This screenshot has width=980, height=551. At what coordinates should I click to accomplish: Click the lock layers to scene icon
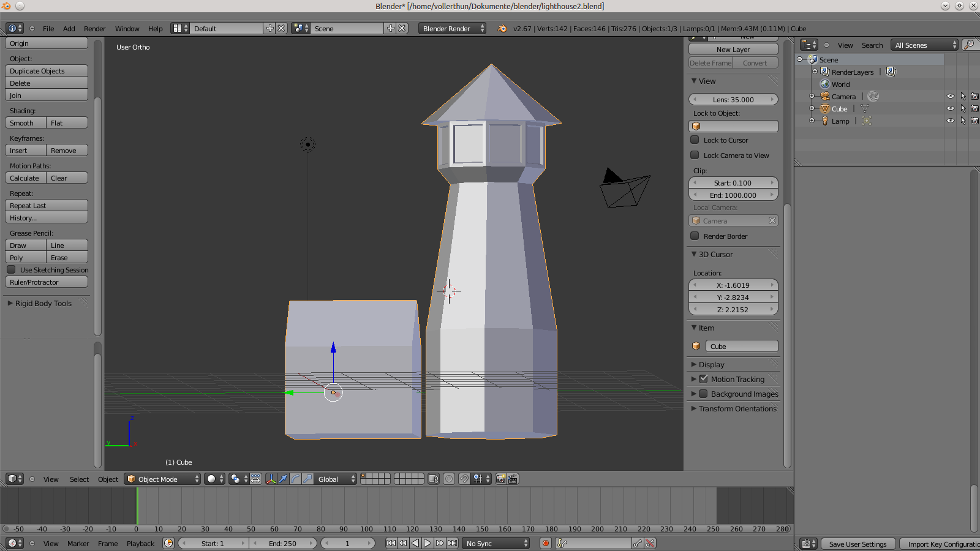pos(434,479)
